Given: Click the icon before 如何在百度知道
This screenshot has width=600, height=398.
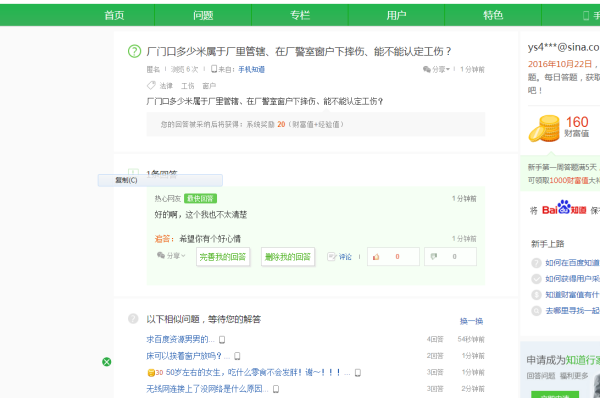Looking at the screenshot, I should (x=536, y=263).
